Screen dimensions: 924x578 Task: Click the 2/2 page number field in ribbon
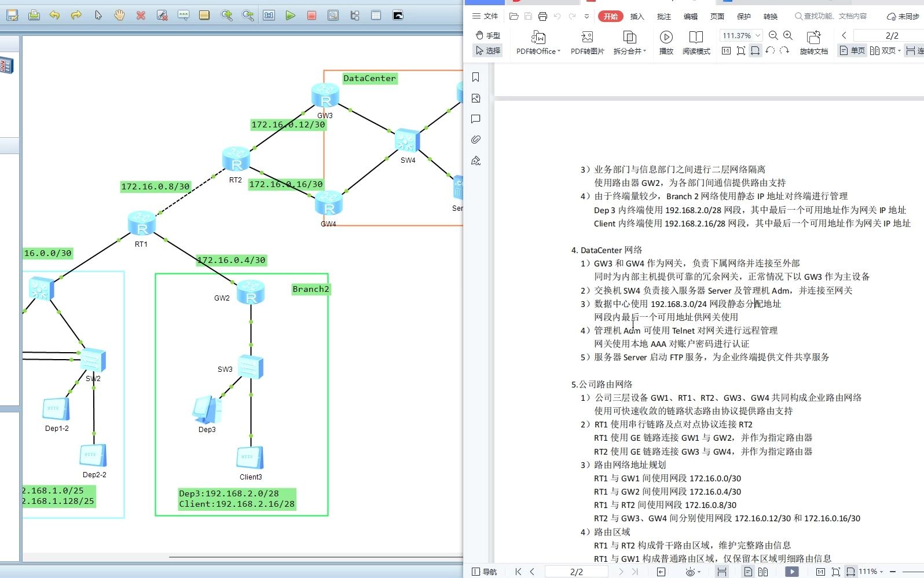(x=892, y=35)
